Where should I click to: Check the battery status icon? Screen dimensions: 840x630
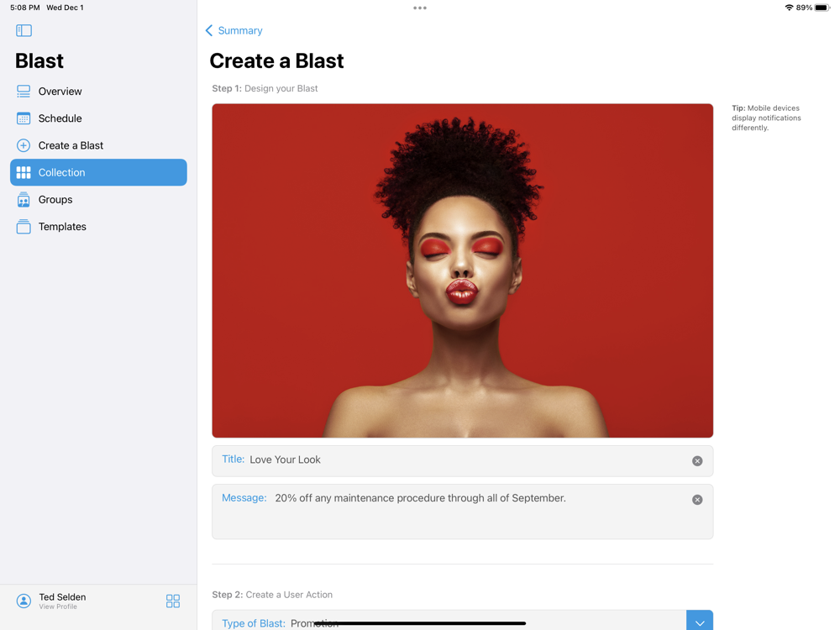pyautogui.click(x=822, y=8)
